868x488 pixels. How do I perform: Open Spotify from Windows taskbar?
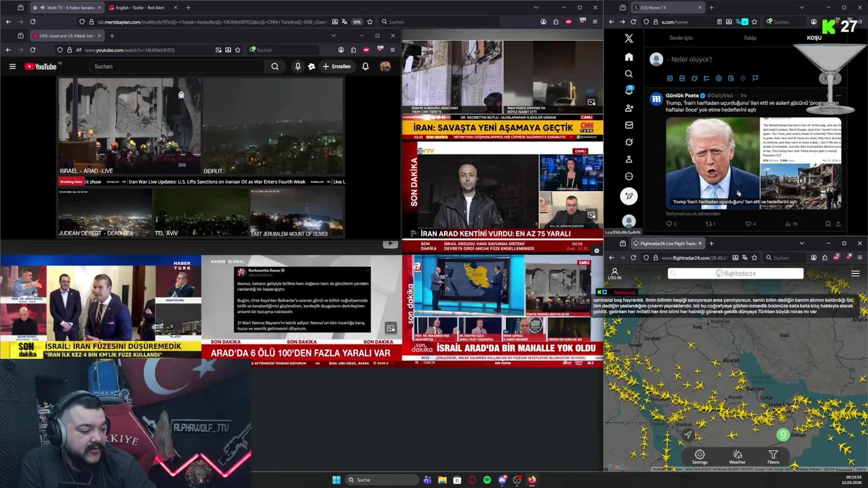487,480
